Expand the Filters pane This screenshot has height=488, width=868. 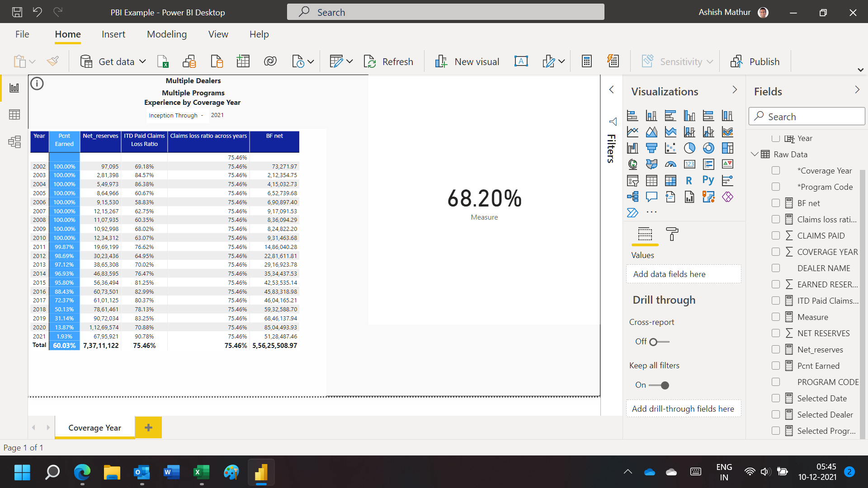click(x=612, y=89)
